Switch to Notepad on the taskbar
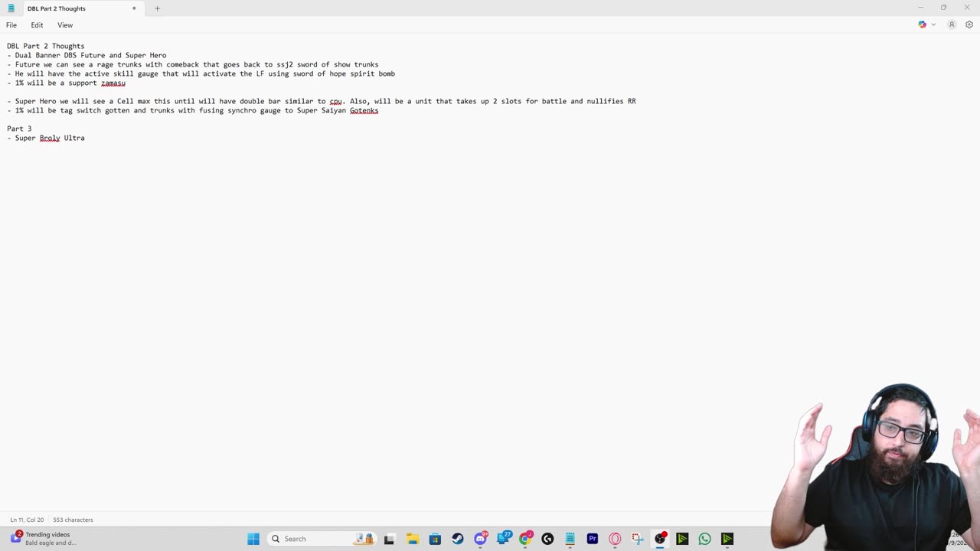 tap(570, 539)
